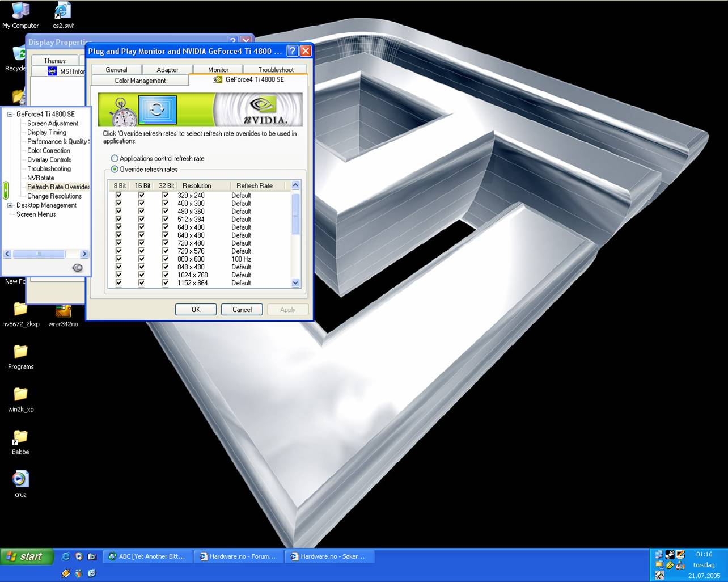Open the Bebbe shortcut folder

point(20,442)
